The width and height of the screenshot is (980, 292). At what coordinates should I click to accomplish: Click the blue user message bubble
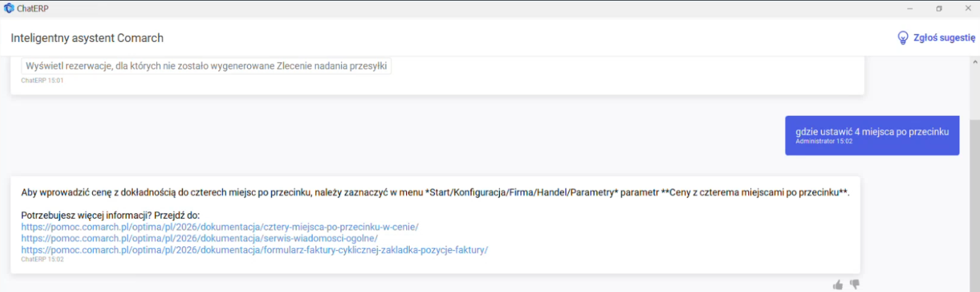coord(872,135)
